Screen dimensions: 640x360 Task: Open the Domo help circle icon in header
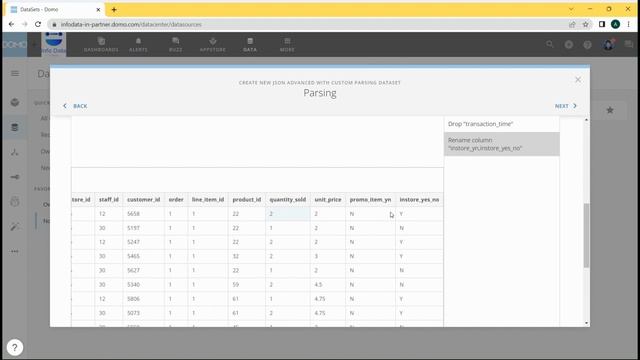[x=587, y=44]
